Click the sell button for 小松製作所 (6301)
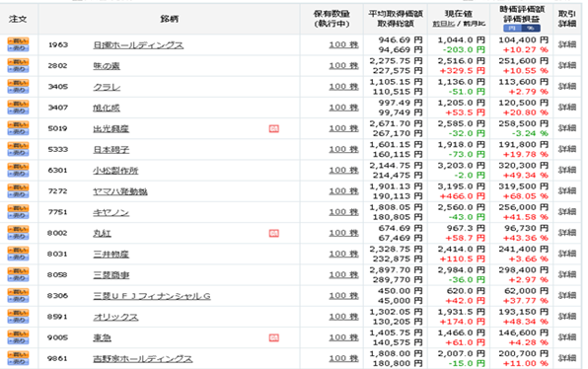 [x=18, y=174]
